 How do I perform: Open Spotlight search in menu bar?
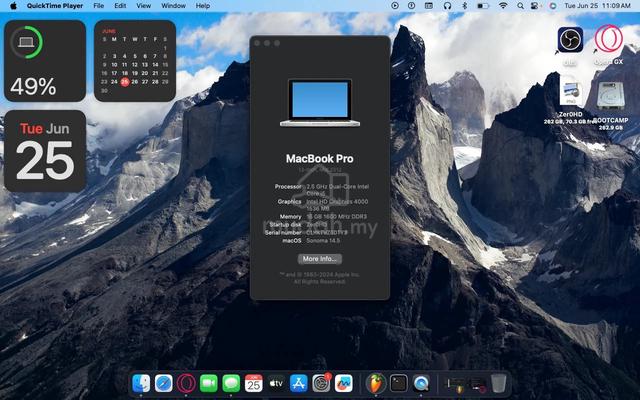[520, 6]
